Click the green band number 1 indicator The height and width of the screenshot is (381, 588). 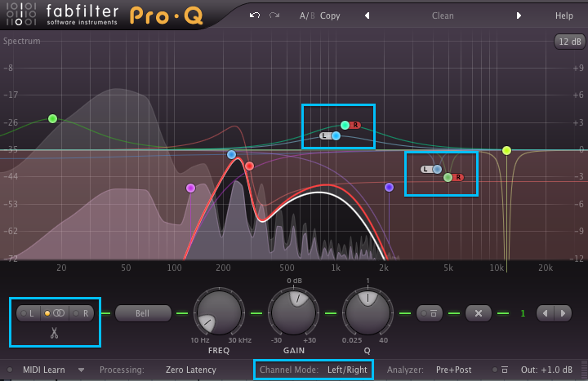523,313
